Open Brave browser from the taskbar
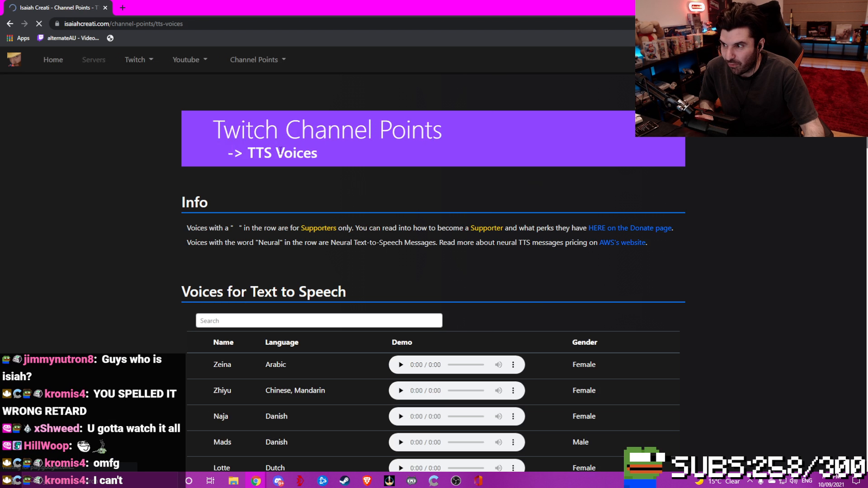Screen dimensions: 868x488 click(367, 480)
